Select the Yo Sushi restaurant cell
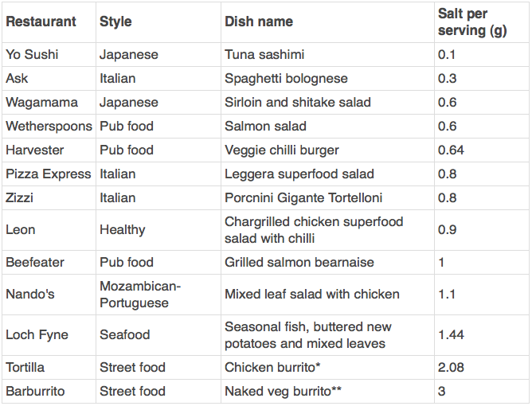This screenshot has height=406, width=532. point(49,55)
